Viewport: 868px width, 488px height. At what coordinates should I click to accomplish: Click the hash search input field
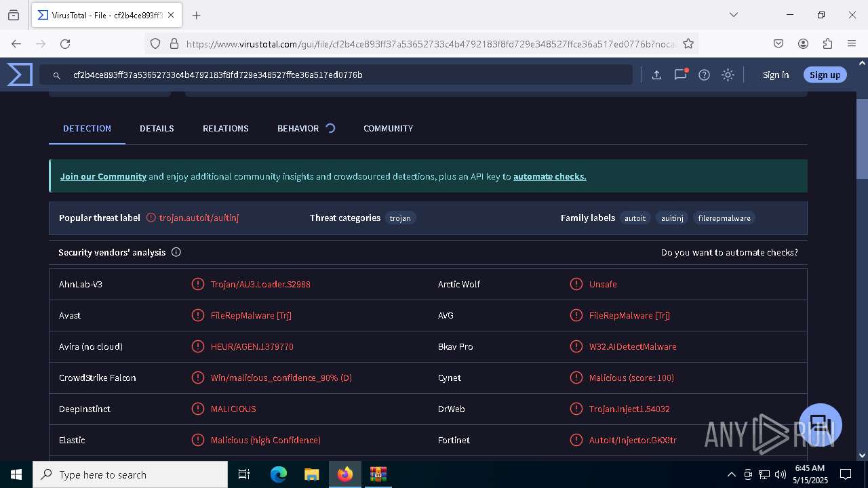pos(336,75)
